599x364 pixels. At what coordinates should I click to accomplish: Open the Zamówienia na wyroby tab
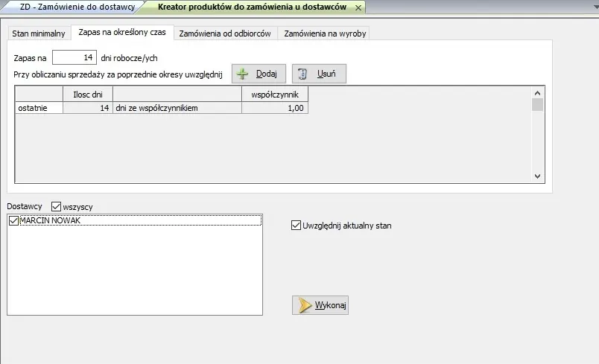pyautogui.click(x=325, y=33)
